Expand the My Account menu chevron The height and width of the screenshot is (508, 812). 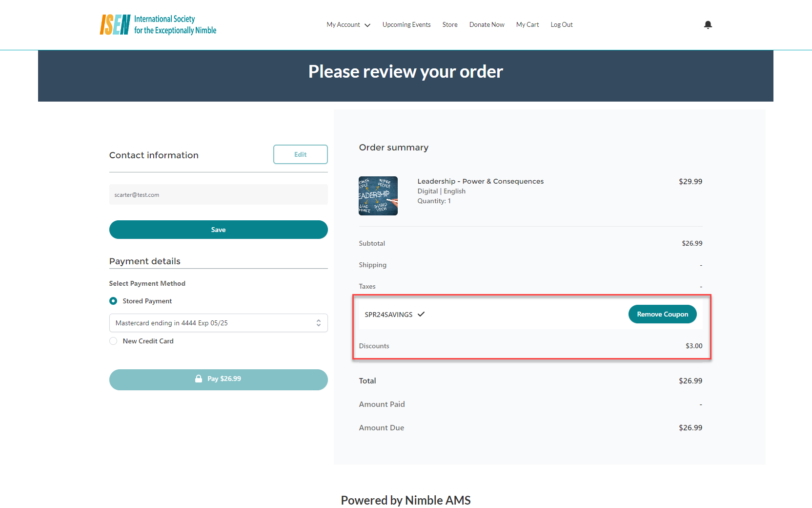[367, 25]
